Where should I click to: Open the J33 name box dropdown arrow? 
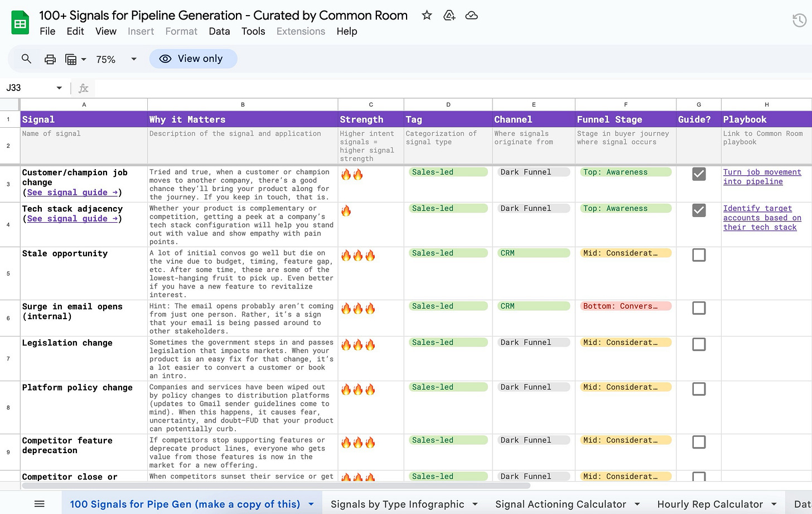pyautogui.click(x=59, y=88)
